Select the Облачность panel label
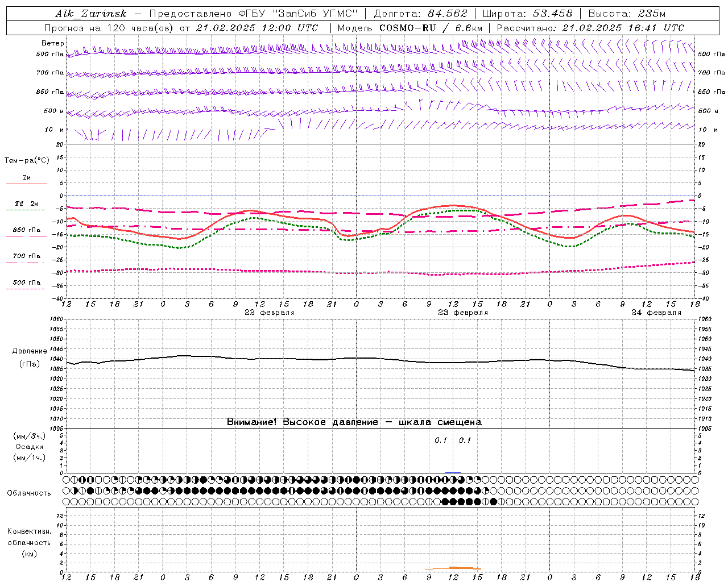The height and width of the screenshot is (582, 728). click(29, 493)
